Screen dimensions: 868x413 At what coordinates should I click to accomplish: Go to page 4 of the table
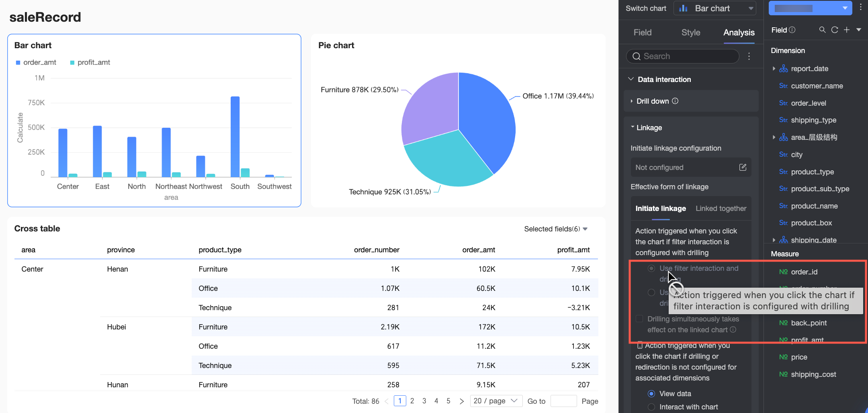[x=436, y=401]
